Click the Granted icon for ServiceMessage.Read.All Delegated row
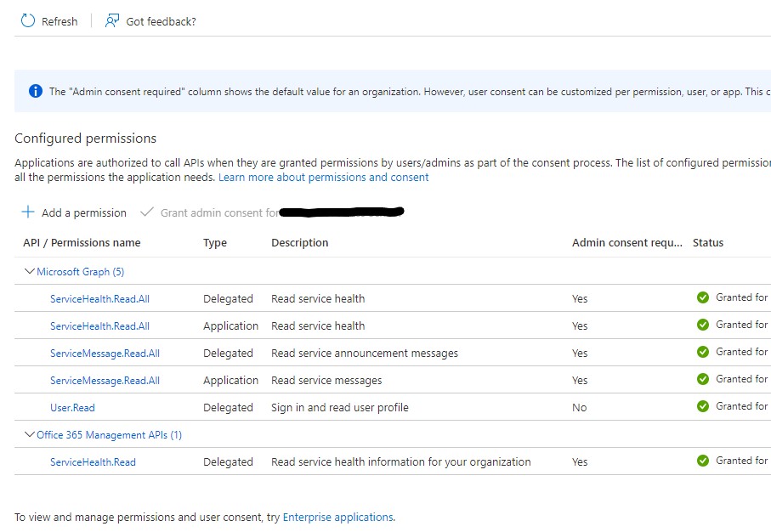 point(703,352)
